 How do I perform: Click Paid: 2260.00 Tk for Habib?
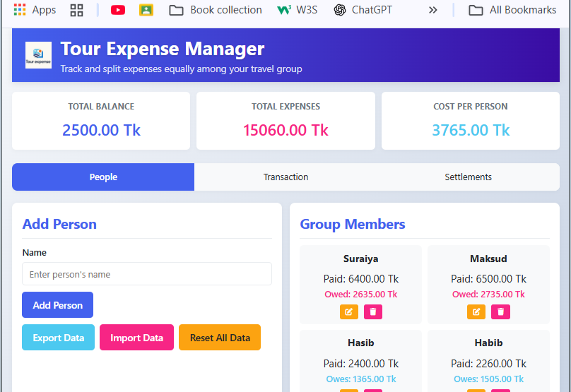(x=489, y=364)
